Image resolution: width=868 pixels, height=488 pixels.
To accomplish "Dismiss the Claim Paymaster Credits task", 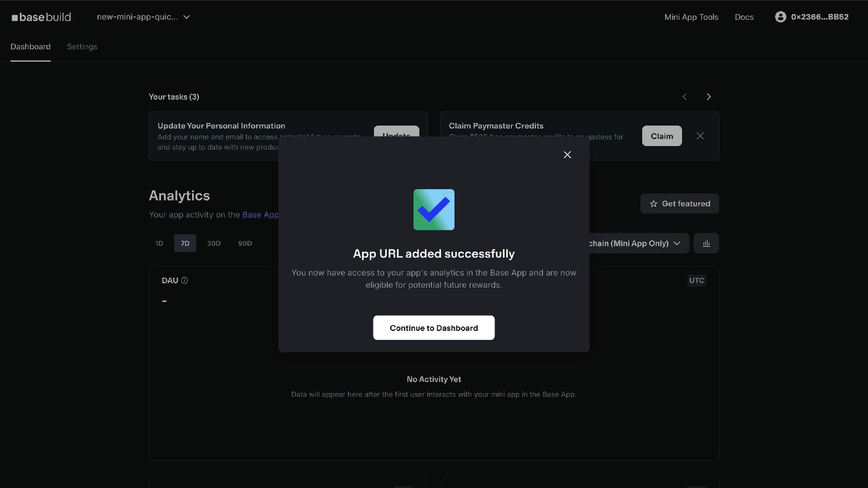I will pos(700,136).
